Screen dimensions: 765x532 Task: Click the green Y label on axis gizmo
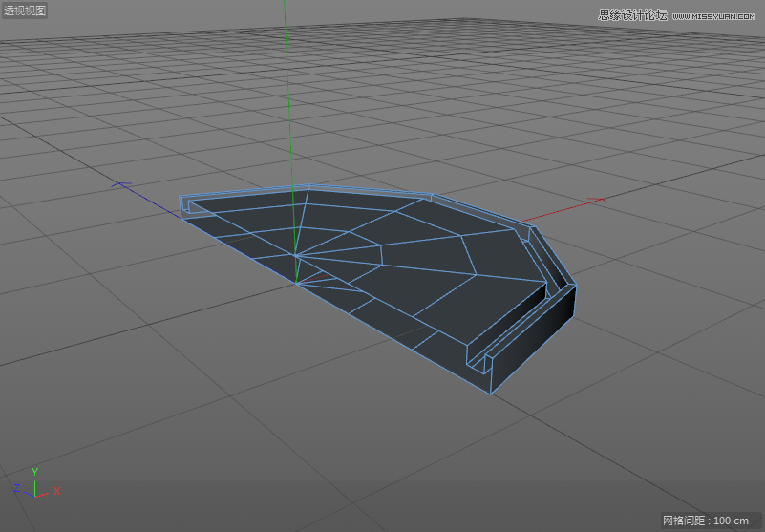(35, 472)
